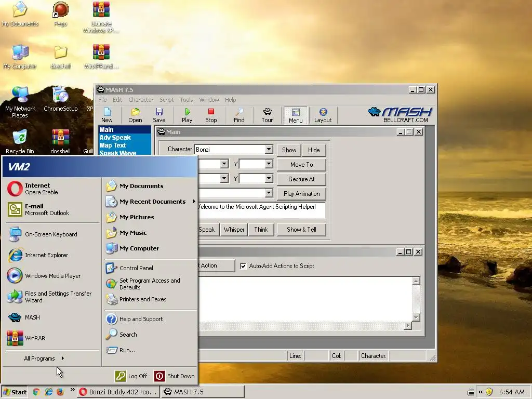Image resolution: width=532 pixels, height=399 pixels.
Task: Expand the quick launch overflow chevron
Action: pyautogui.click(x=72, y=390)
